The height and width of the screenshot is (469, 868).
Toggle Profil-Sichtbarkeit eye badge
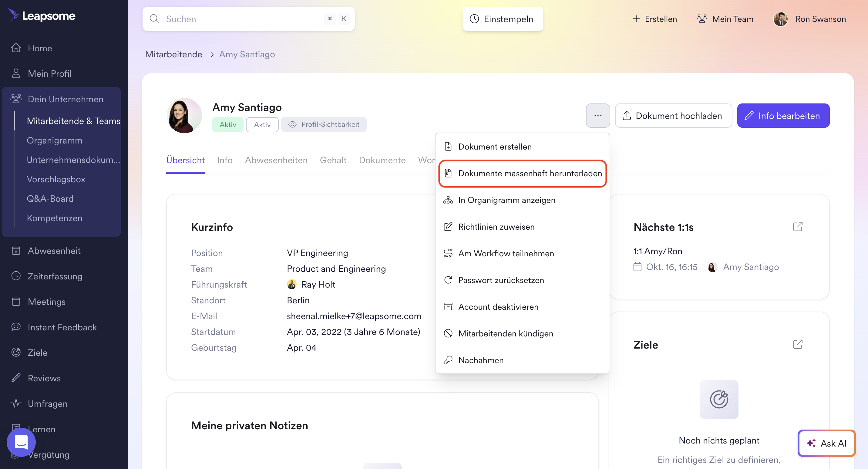point(324,124)
